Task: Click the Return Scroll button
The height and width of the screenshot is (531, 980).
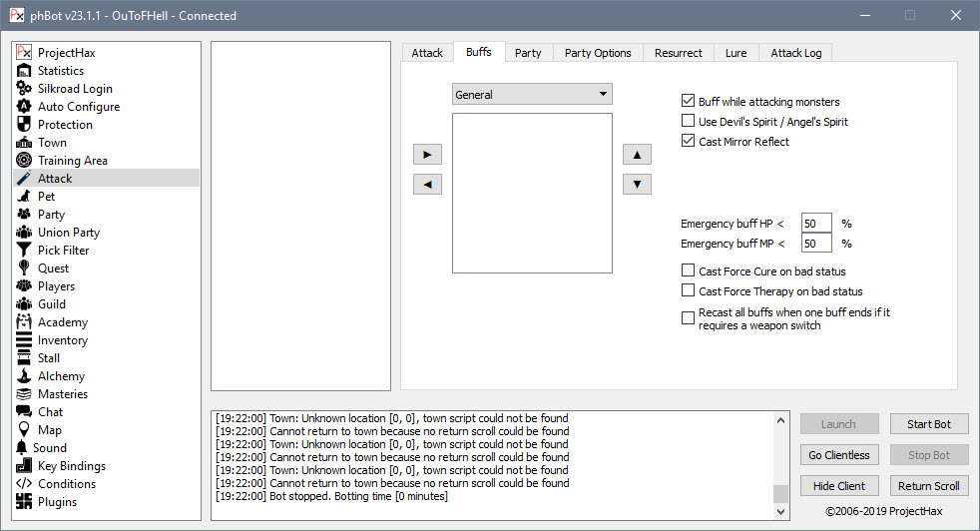Action: (x=928, y=486)
